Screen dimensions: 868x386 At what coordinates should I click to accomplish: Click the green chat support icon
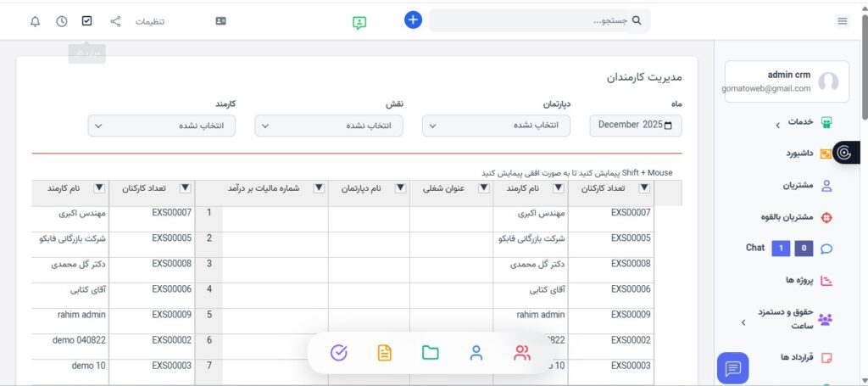(359, 23)
